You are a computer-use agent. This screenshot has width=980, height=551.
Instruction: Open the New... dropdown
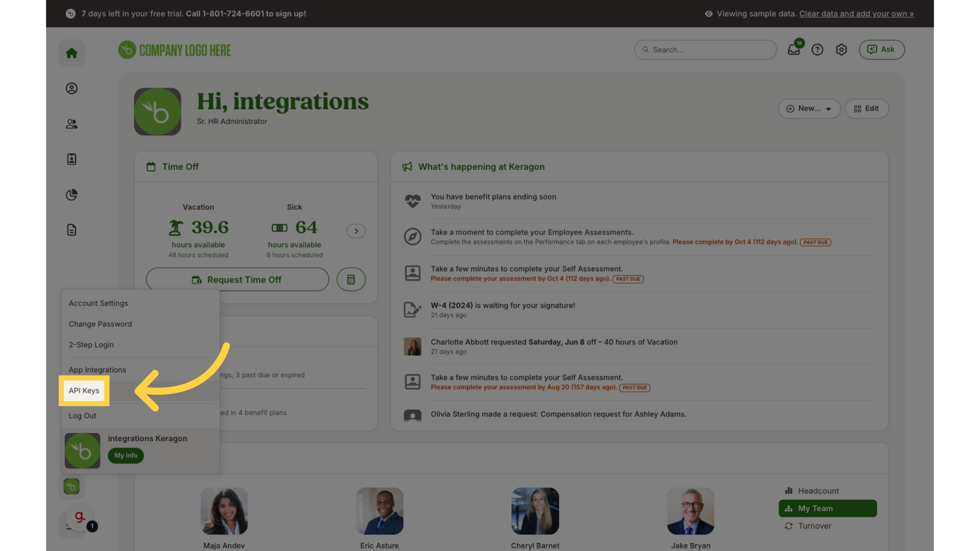click(808, 108)
